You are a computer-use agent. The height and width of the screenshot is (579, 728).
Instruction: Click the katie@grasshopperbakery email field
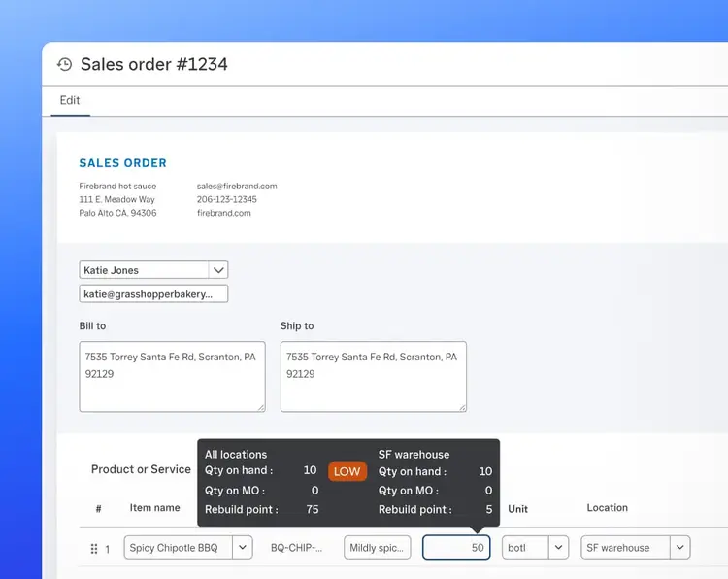(x=153, y=293)
